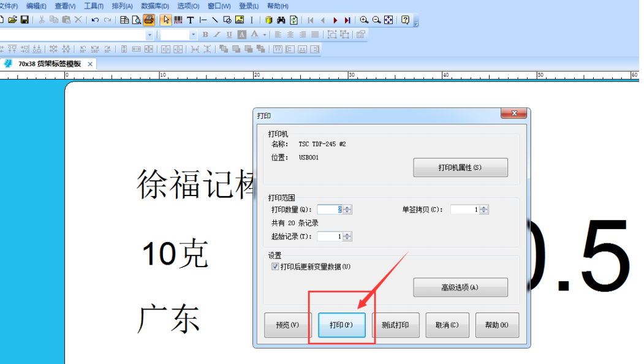Open the toolbar overflow options arrow

click(x=416, y=23)
